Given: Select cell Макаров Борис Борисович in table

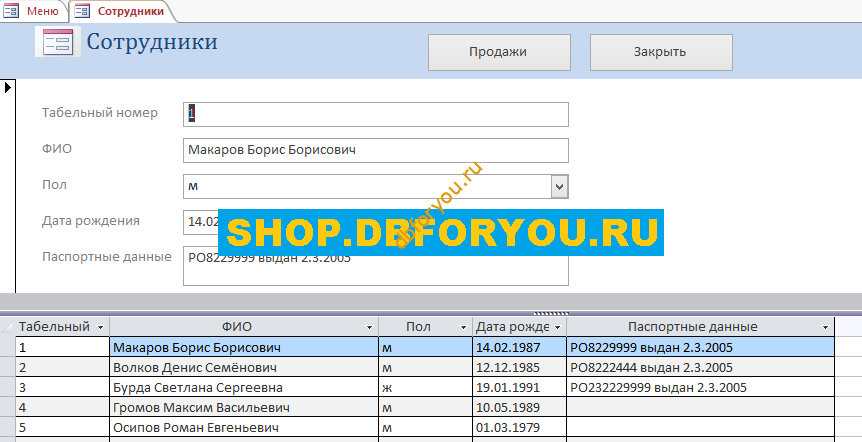Looking at the screenshot, I should 244,347.
